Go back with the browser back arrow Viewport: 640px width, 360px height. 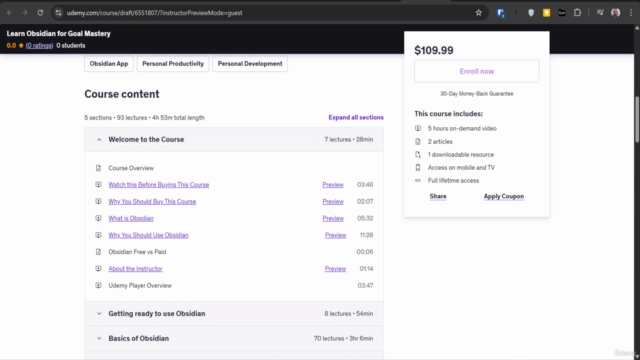(9, 13)
